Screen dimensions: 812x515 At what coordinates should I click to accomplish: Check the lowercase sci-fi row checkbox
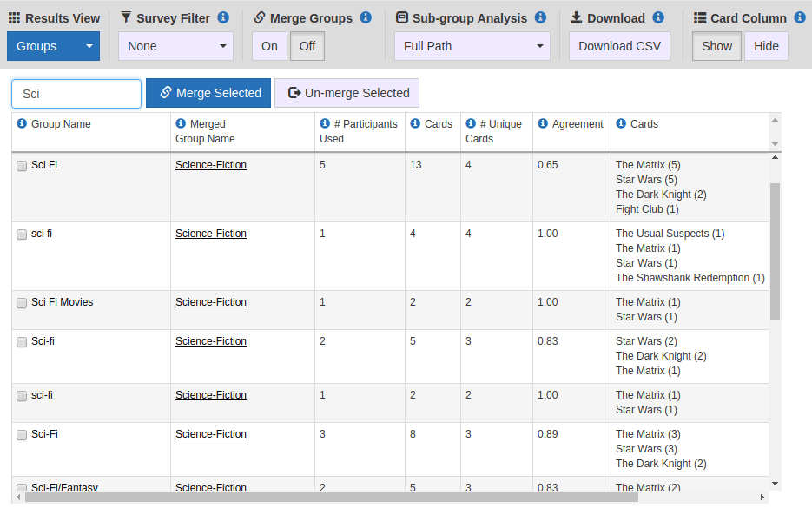(22, 396)
